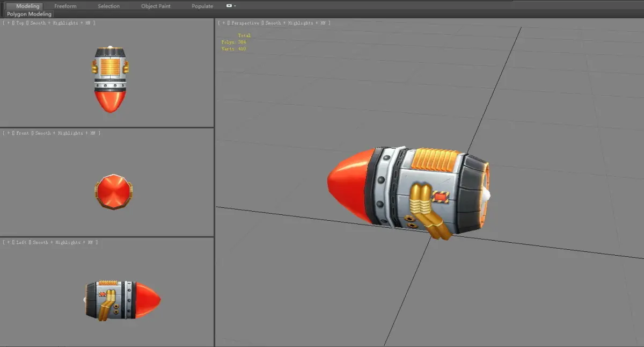Open the Selection ribbon tab
Screen dimensions: 644x347
click(109, 6)
